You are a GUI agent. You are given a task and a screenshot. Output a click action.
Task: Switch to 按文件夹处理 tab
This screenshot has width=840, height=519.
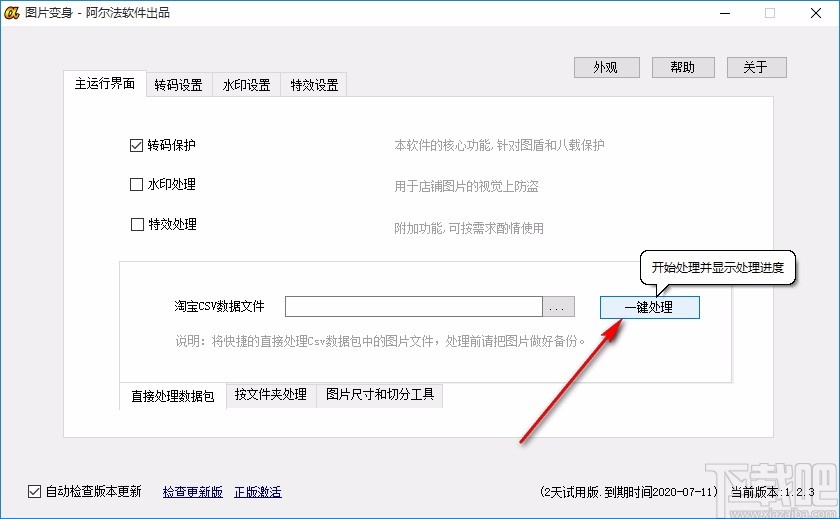click(271, 395)
